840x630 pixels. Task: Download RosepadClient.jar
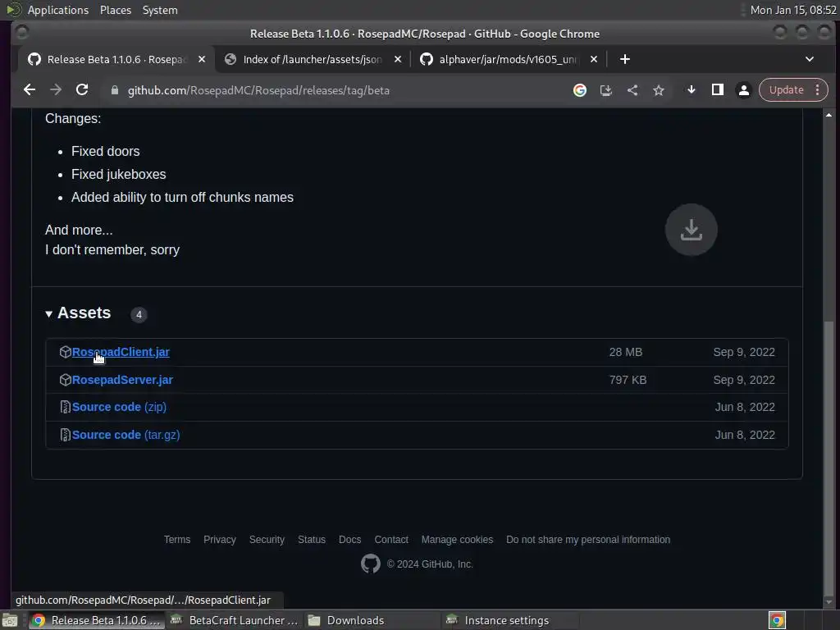click(x=121, y=352)
